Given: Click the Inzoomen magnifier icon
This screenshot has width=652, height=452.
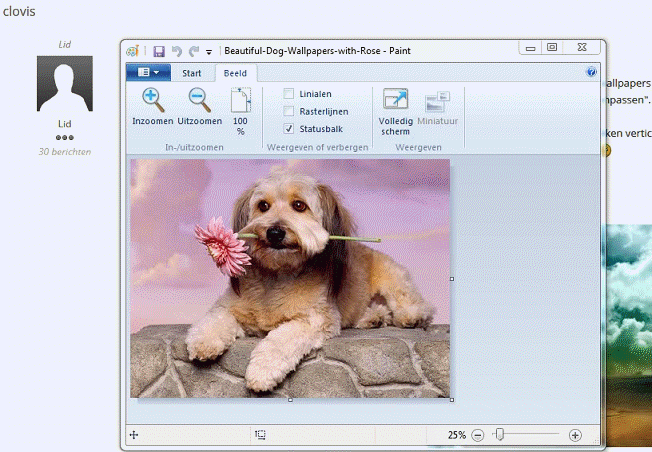Looking at the screenshot, I should click(152, 99).
